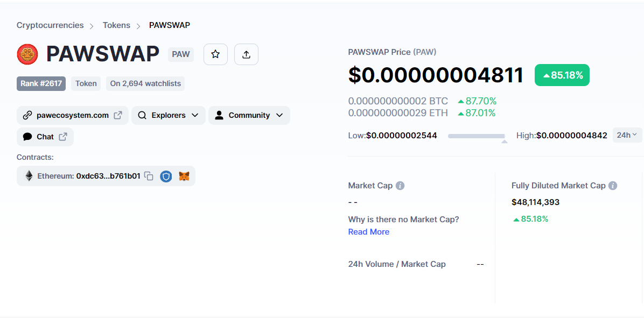Screen dimensions: 644x318
Task: Open Market Cap info tooltip icon
Action: click(x=400, y=186)
